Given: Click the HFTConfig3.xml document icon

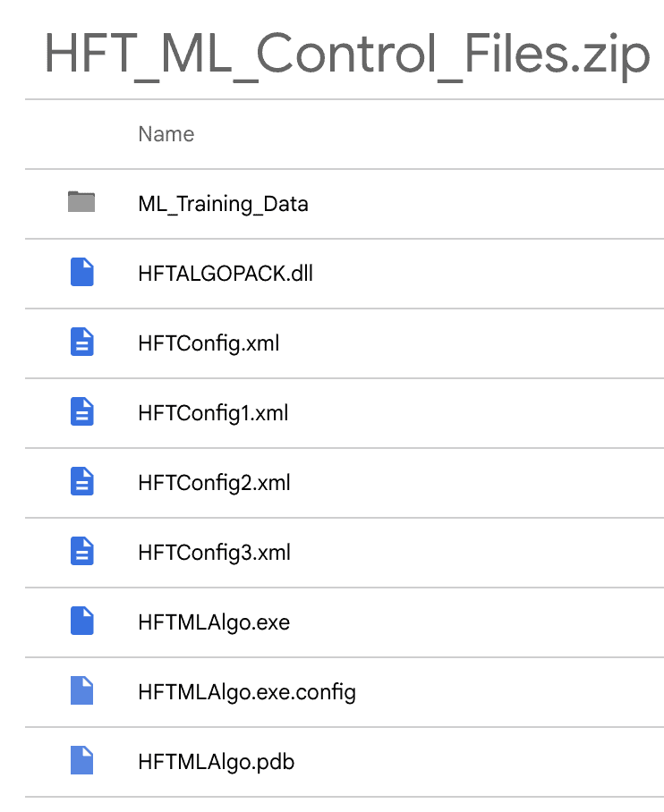Looking at the screenshot, I should click(x=81, y=552).
